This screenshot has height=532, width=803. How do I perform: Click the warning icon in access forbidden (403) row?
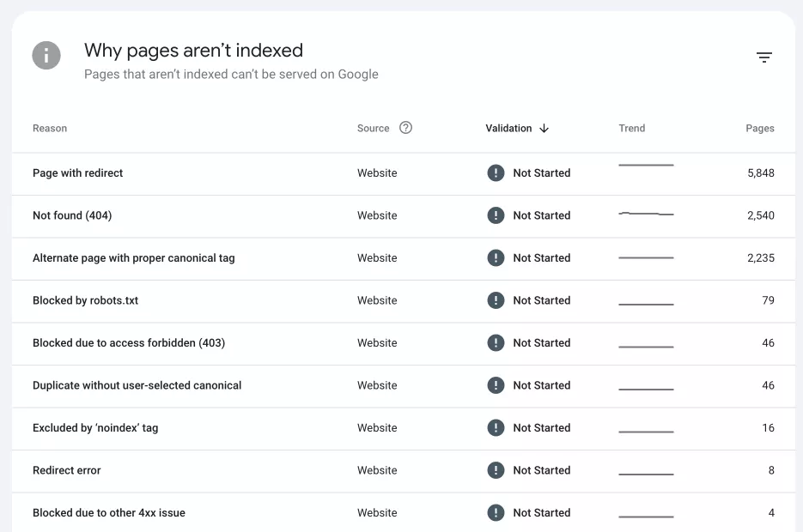click(496, 342)
